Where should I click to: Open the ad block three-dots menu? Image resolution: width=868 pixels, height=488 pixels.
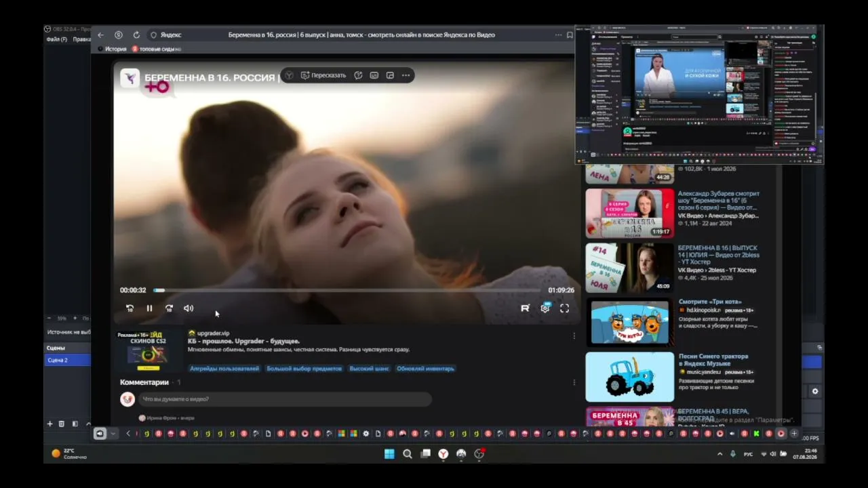(x=574, y=335)
